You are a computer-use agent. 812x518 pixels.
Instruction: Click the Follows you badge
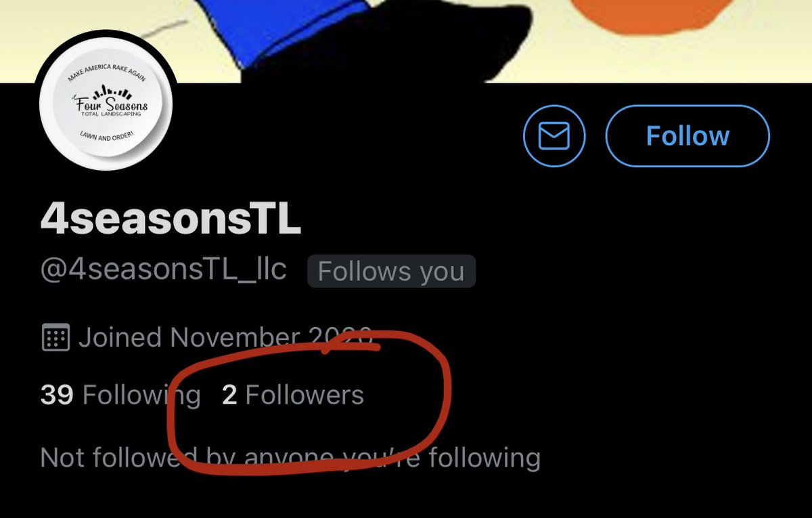391,272
